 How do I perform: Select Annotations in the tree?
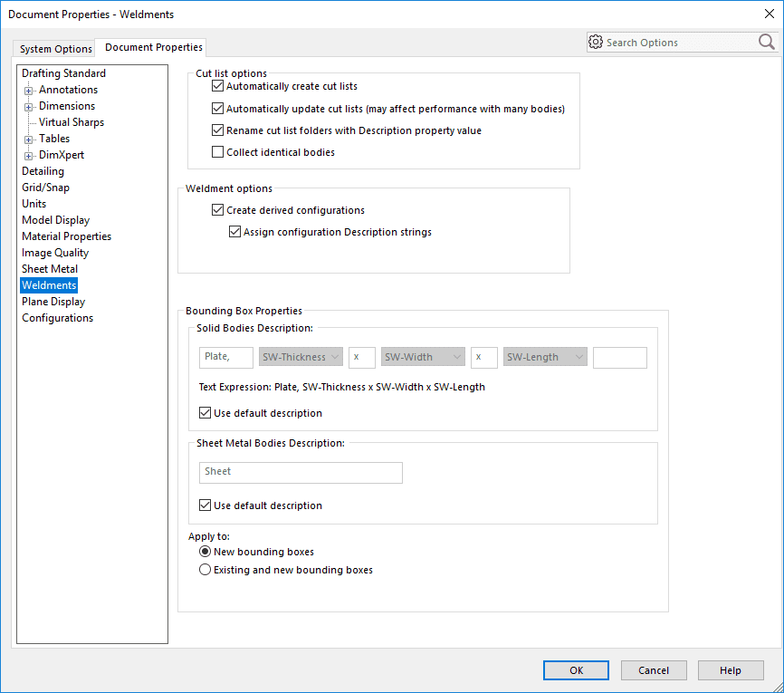click(68, 90)
